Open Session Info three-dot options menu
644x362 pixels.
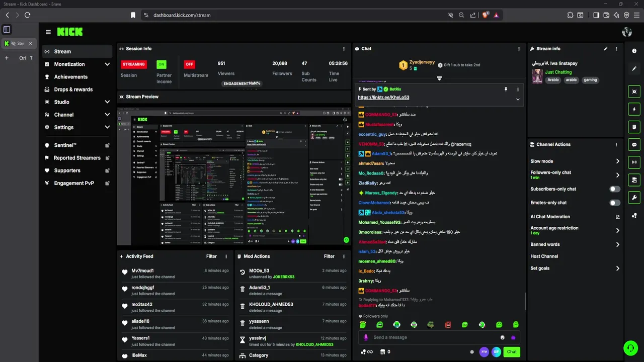pos(344,49)
